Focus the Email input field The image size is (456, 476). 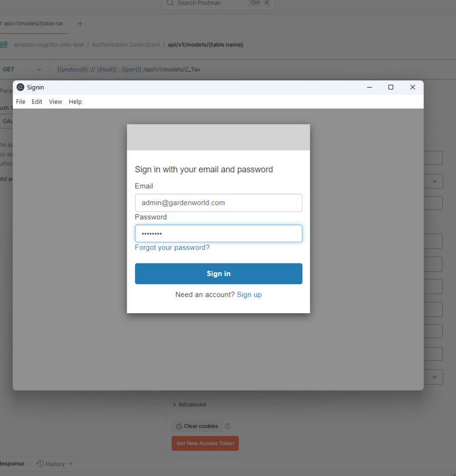(218, 203)
